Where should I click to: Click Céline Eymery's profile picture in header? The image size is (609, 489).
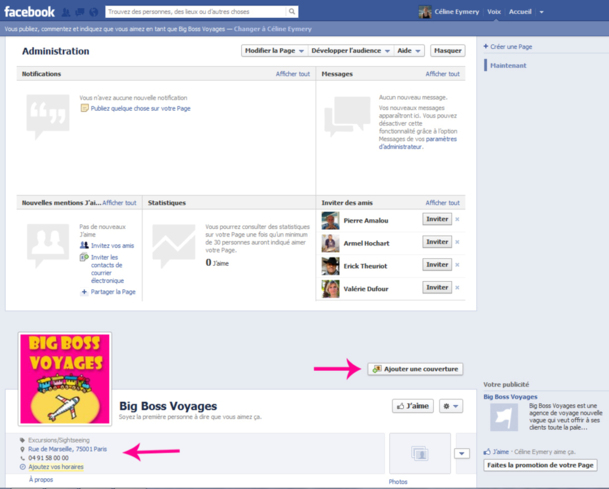tap(425, 12)
